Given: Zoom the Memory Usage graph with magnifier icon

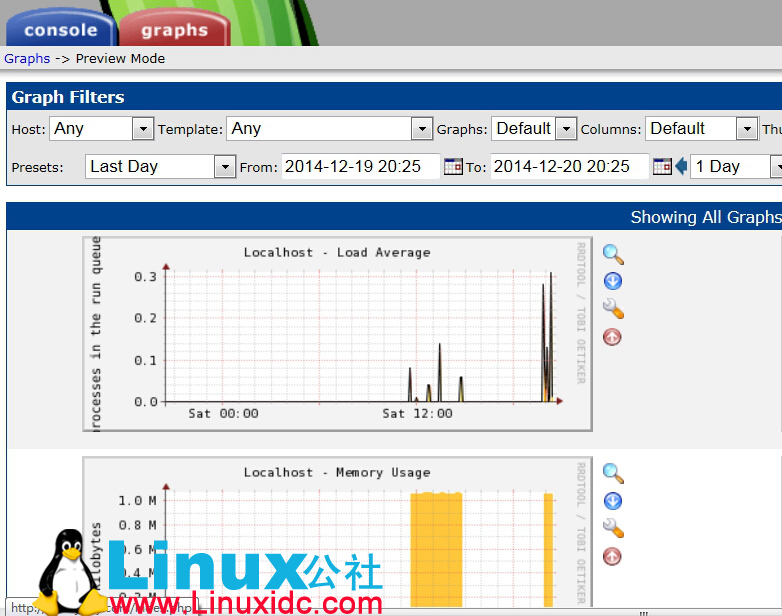Looking at the screenshot, I should [x=613, y=474].
